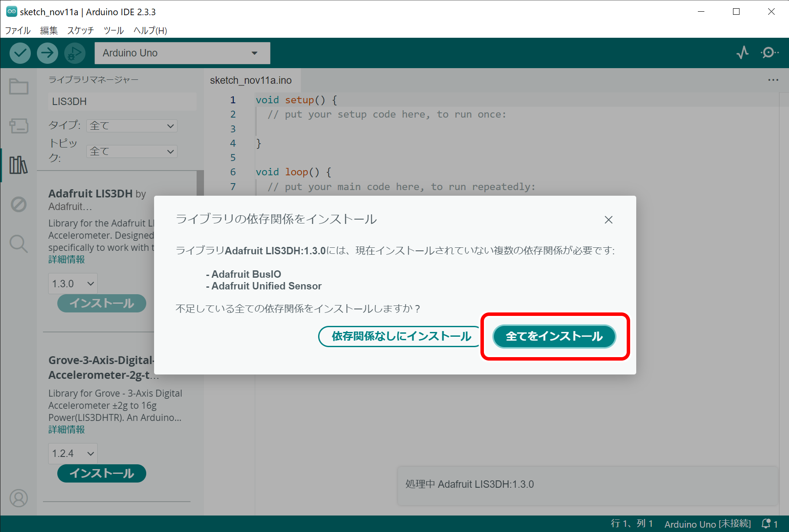Click the LIS3DH library search field
The height and width of the screenshot is (532, 789).
click(122, 102)
